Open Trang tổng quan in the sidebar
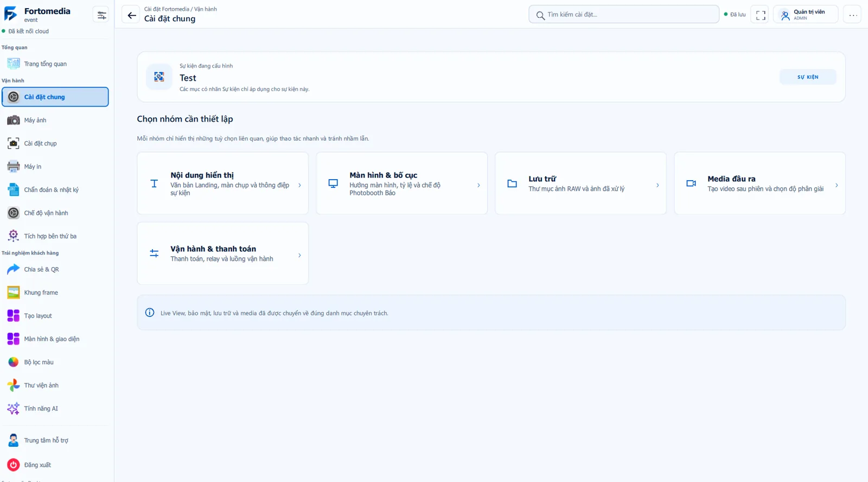This screenshot has width=868, height=482. click(x=55, y=64)
